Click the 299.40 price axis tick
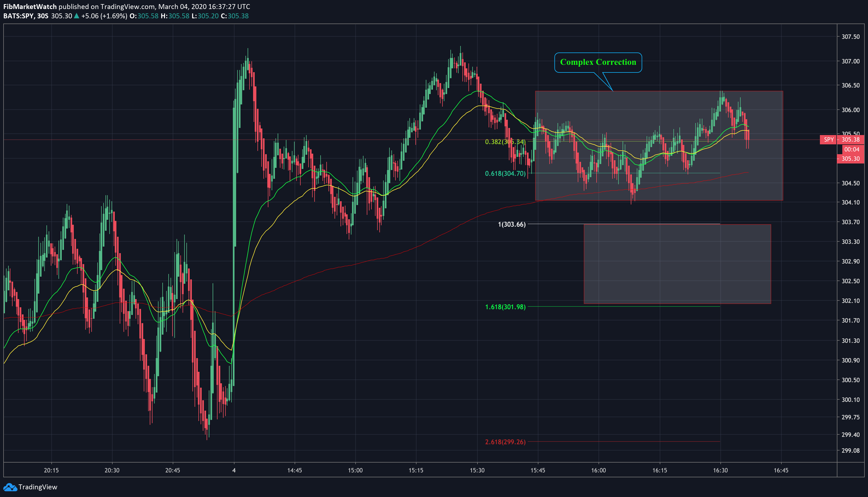This screenshot has height=497, width=868. tap(851, 435)
